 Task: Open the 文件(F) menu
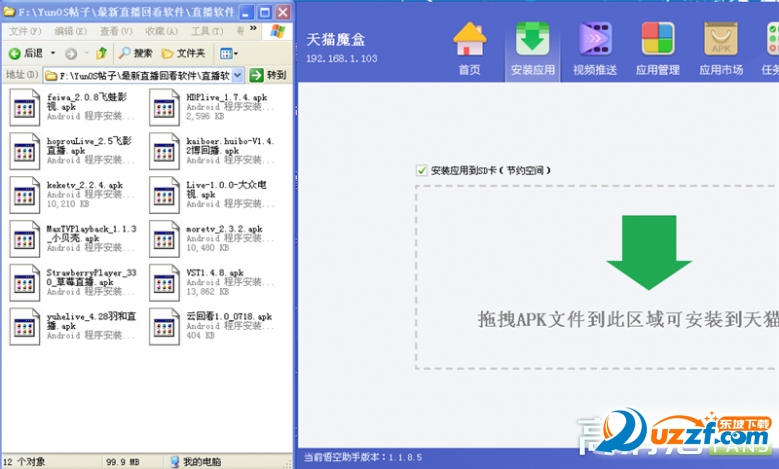25,31
